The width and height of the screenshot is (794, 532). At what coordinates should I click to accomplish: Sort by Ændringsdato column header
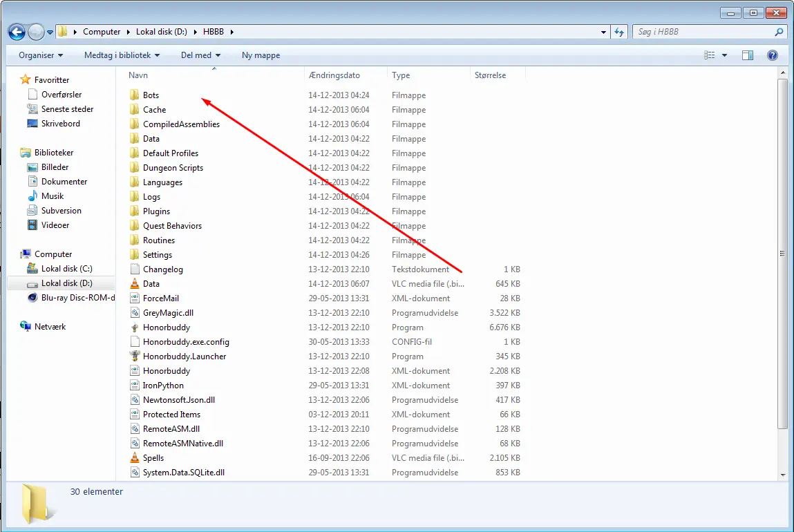334,75
